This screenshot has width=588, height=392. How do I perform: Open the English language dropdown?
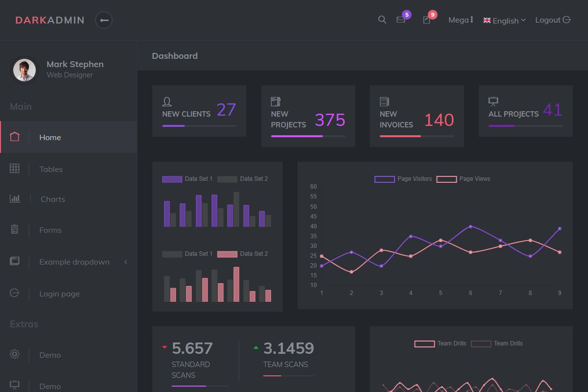point(505,20)
